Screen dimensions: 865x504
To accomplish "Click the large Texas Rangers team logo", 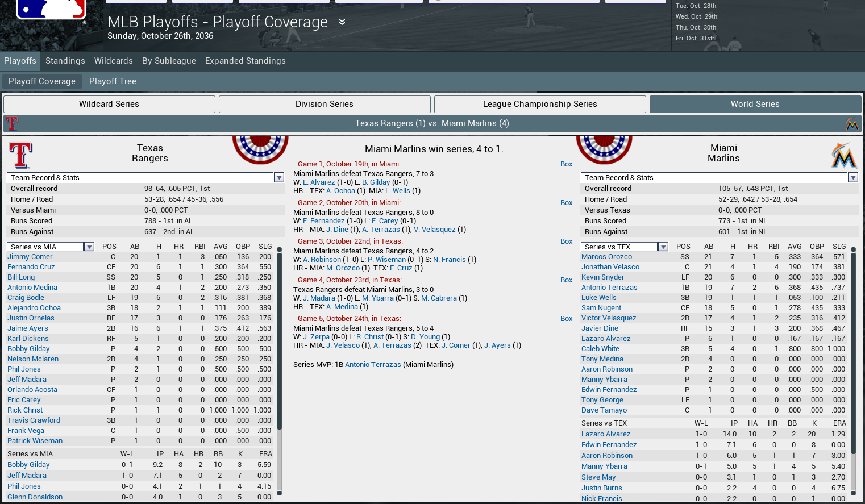I will click(x=21, y=155).
